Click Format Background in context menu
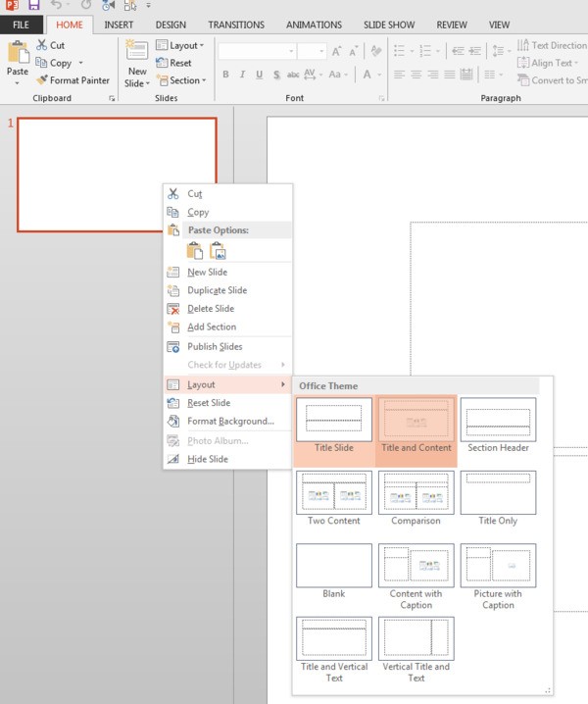The image size is (588, 704). (230, 422)
